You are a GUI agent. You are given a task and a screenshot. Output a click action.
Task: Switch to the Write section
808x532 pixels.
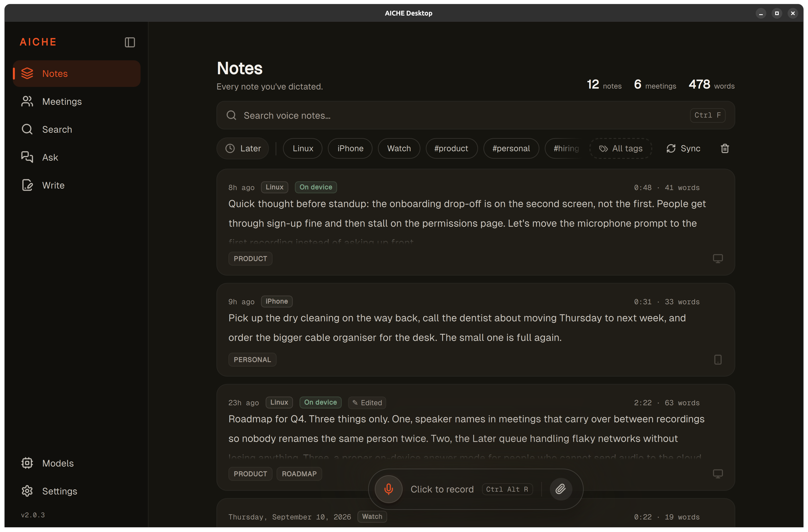click(x=77, y=185)
